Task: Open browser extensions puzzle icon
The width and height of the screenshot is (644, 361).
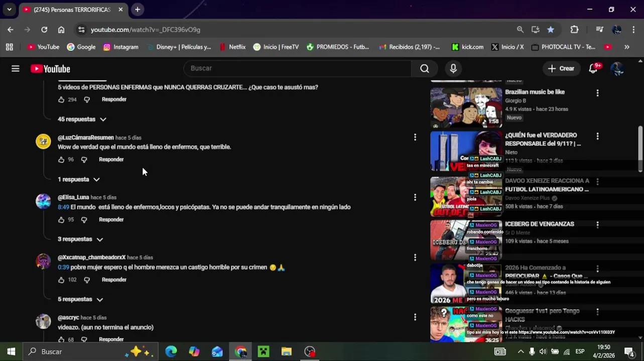Action: 574,30
